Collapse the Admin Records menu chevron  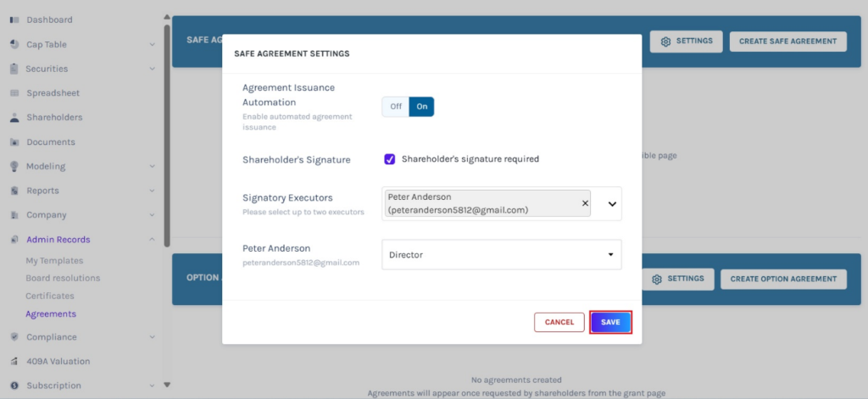[153, 240]
